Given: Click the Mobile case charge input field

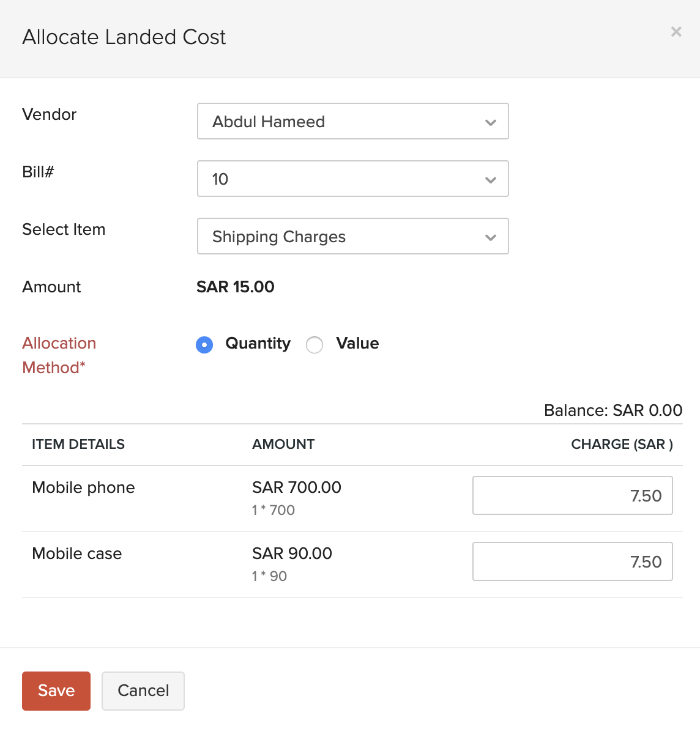Looking at the screenshot, I should (572, 561).
